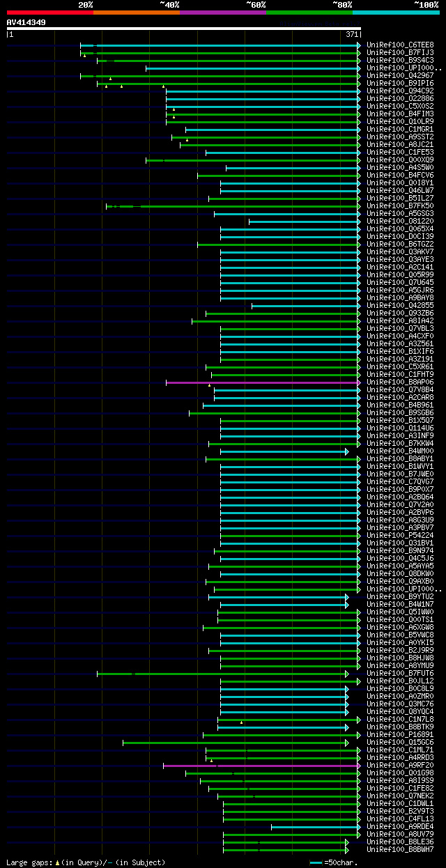Select hit label UniRef100_Q9AXB0
The height and width of the screenshot is (868, 446).
click(x=400, y=581)
